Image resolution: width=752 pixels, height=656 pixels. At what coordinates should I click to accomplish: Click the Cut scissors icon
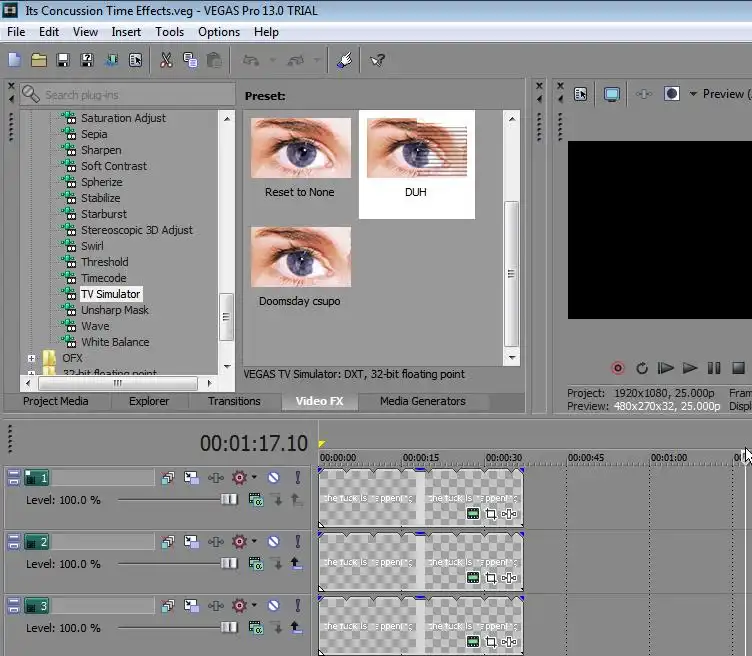coord(166,60)
